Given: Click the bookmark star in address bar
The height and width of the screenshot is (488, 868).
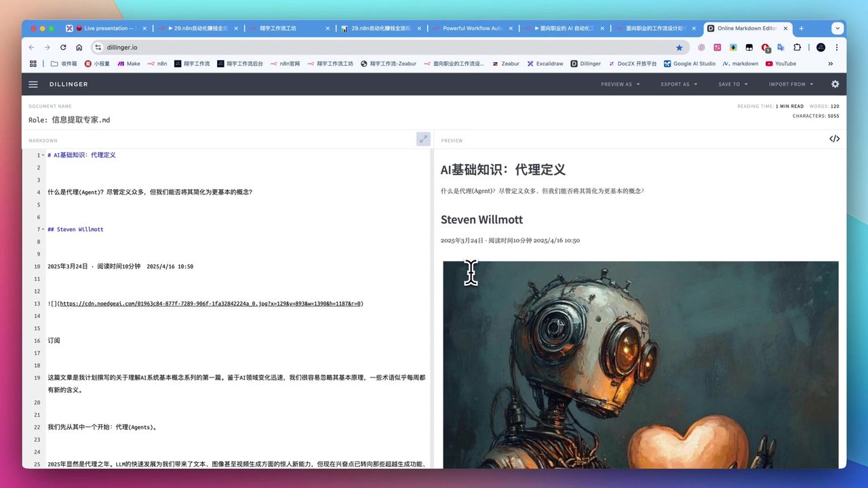Looking at the screenshot, I should click(x=680, y=47).
